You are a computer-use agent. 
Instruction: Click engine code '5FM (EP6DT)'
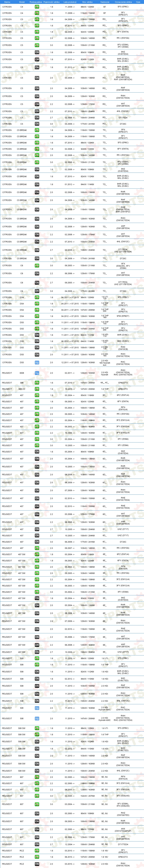[123, 316]
